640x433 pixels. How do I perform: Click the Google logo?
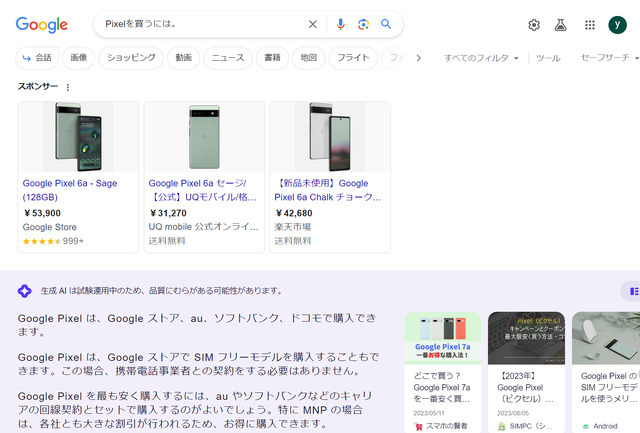[42, 24]
